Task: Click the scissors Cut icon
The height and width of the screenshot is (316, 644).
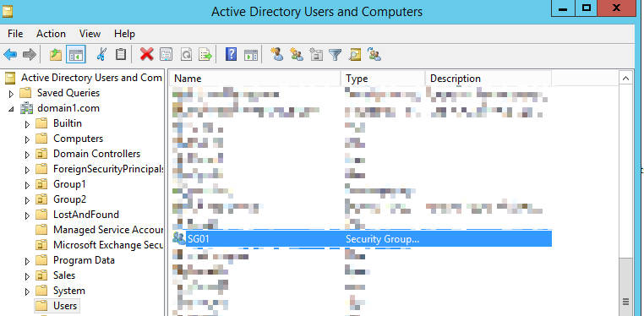Action: coord(101,54)
